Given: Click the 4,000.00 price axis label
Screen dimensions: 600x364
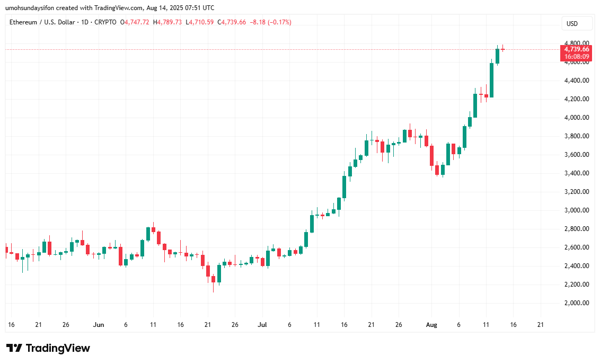Looking at the screenshot, I should pyautogui.click(x=576, y=118).
